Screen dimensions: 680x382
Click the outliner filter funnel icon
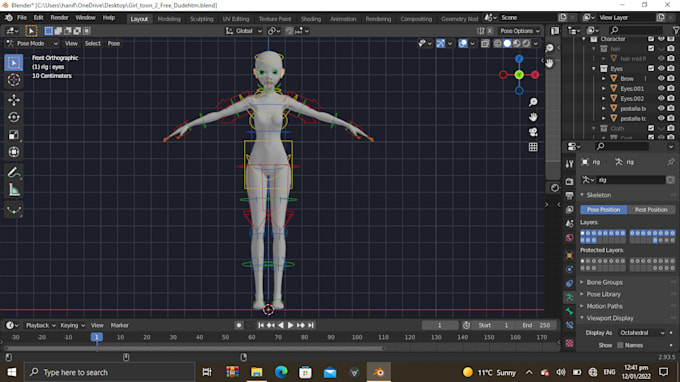[676, 30]
